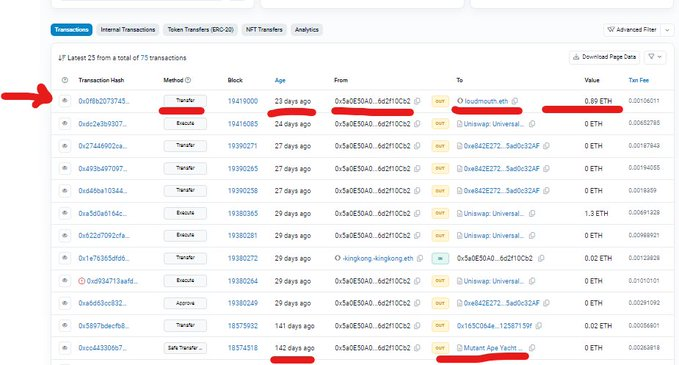Open block 19419000
Viewport: 679px width, 365px height.
coord(243,101)
